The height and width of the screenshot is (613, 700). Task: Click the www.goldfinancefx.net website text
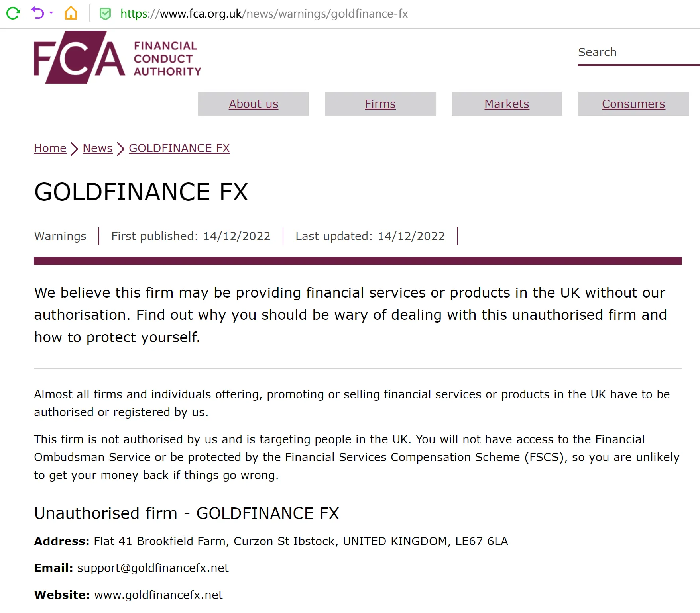point(159,595)
